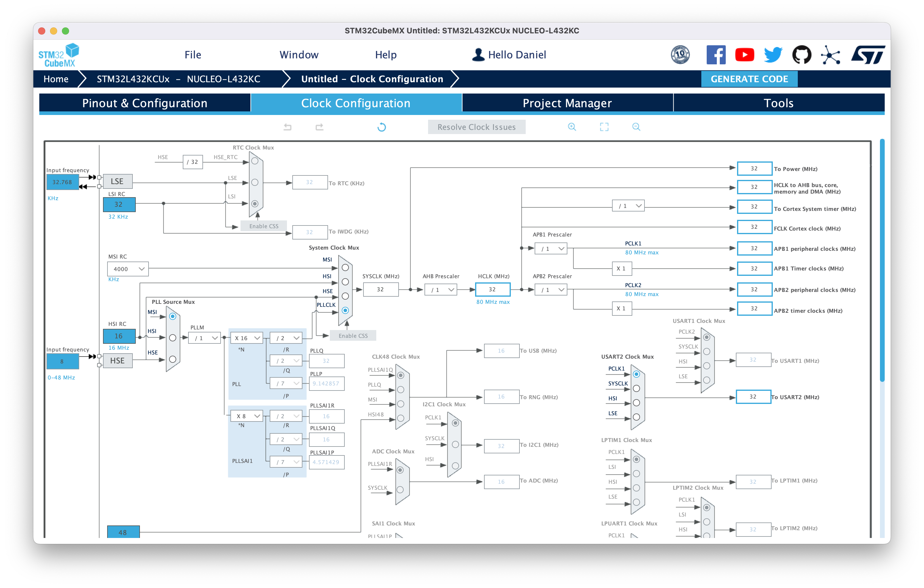Open the Twitter bird icon
Viewport: 924px width, 588px height.
(x=773, y=55)
